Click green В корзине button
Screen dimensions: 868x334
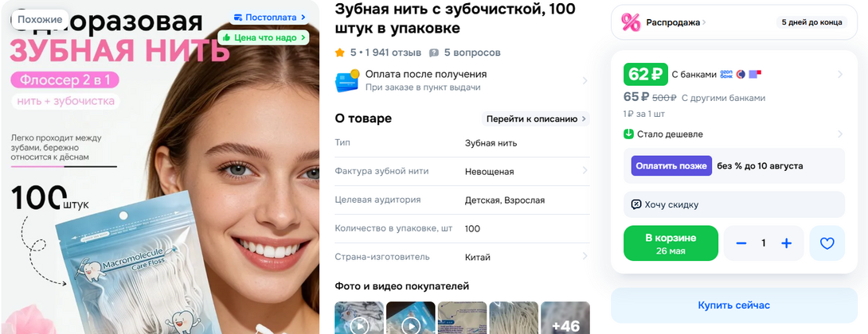pyautogui.click(x=671, y=243)
